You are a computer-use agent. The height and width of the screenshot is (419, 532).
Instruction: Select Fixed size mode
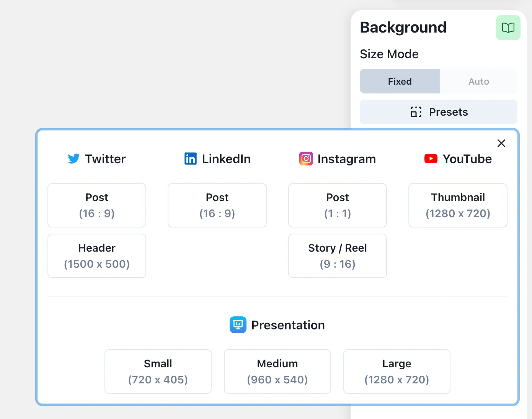coord(400,81)
